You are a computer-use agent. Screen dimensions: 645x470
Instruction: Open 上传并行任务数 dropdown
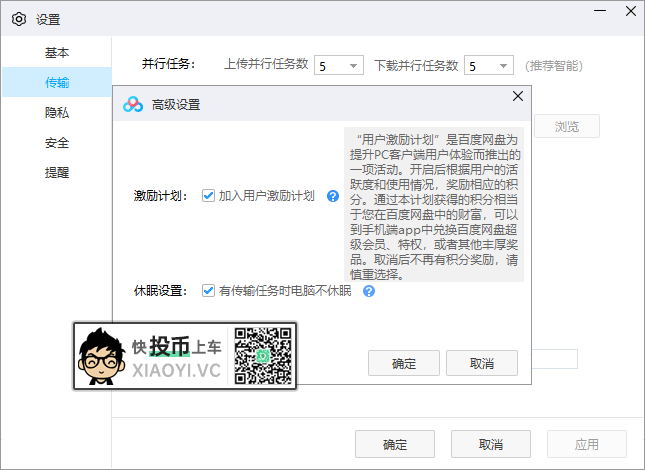point(339,65)
